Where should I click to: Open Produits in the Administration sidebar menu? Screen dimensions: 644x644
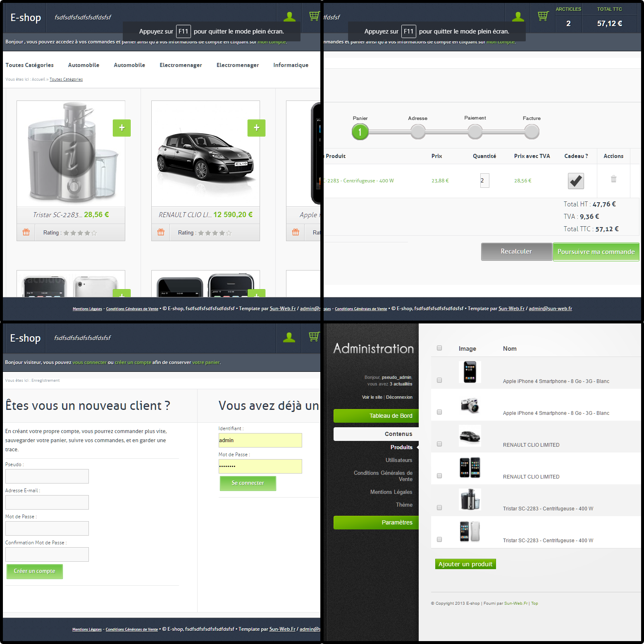pyautogui.click(x=401, y=447)
